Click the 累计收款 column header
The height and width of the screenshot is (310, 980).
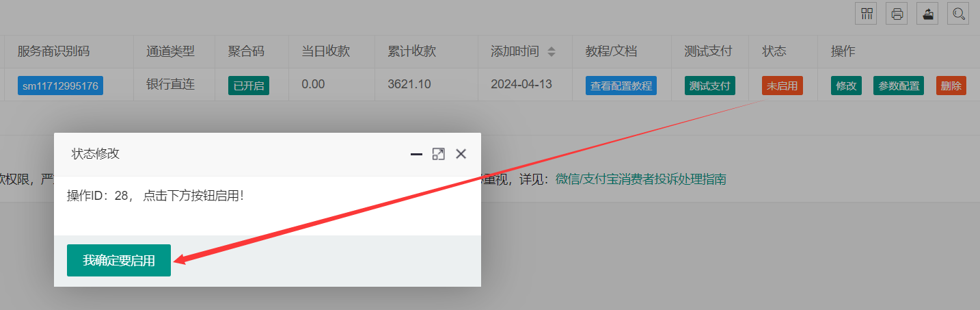(x=411, y=51)
